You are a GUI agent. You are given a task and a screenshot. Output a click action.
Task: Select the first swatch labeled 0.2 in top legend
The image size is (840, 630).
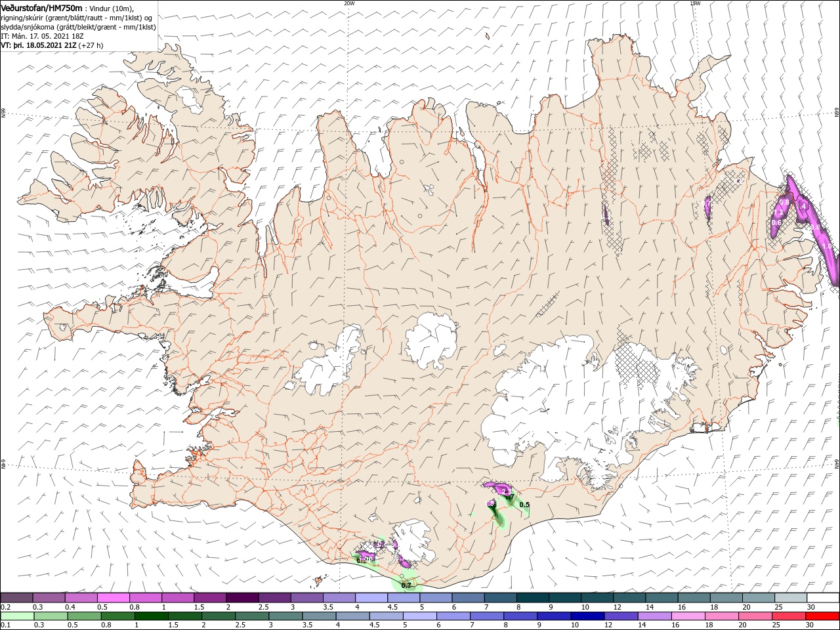(x=16, y=598)
